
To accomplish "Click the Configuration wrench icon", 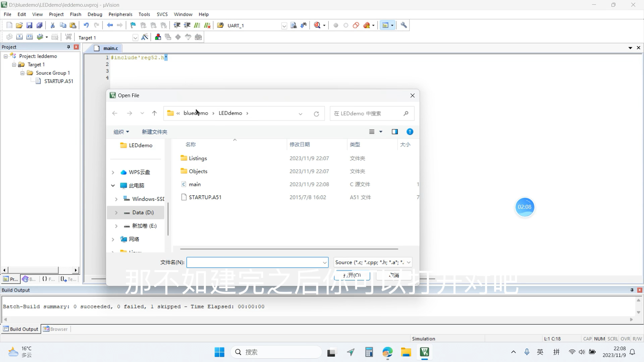I will point(404,25).
